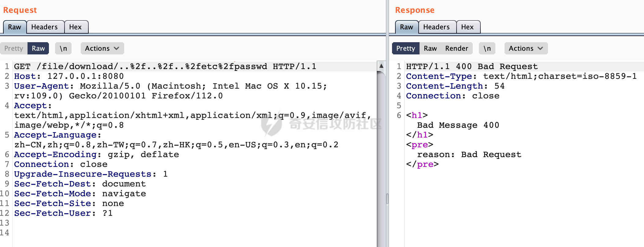This screenshot has width=644, height=247.
Task: Click the HTTP/1.1 400 Bad Request status line
Action: (472, 66)
